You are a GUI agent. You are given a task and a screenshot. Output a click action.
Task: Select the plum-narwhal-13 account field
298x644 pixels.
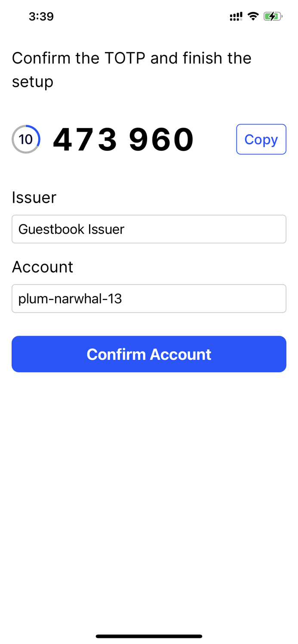(x=149, y=298)
